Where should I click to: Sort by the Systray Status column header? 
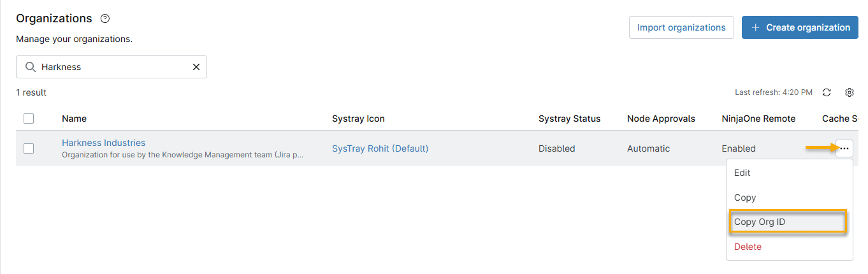569,119
